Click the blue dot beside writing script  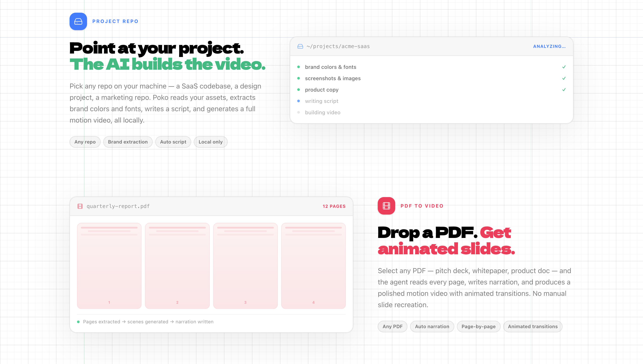tap(299, 101)
